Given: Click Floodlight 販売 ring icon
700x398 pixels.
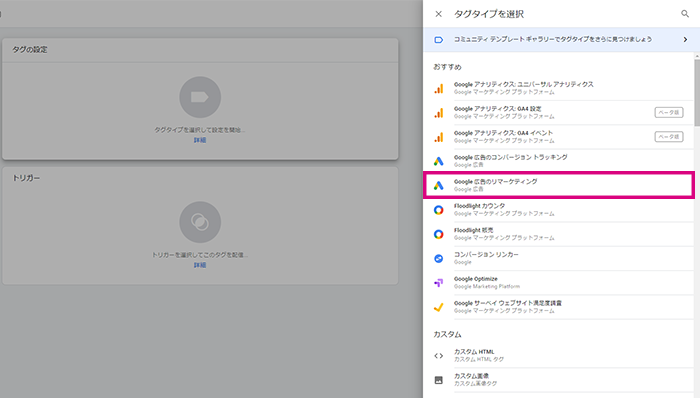Looking at the screenshot, I should (x=439, y=234).
